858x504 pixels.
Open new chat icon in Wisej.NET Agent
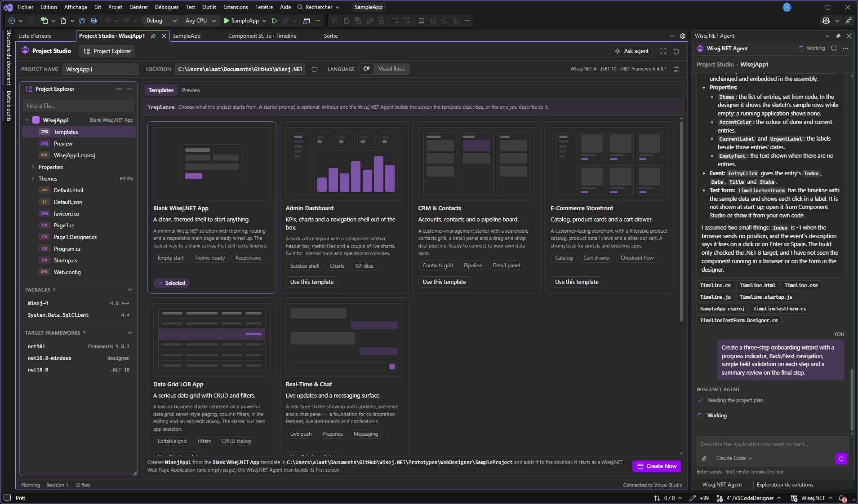pyautogui.click(x=834, y=49)
